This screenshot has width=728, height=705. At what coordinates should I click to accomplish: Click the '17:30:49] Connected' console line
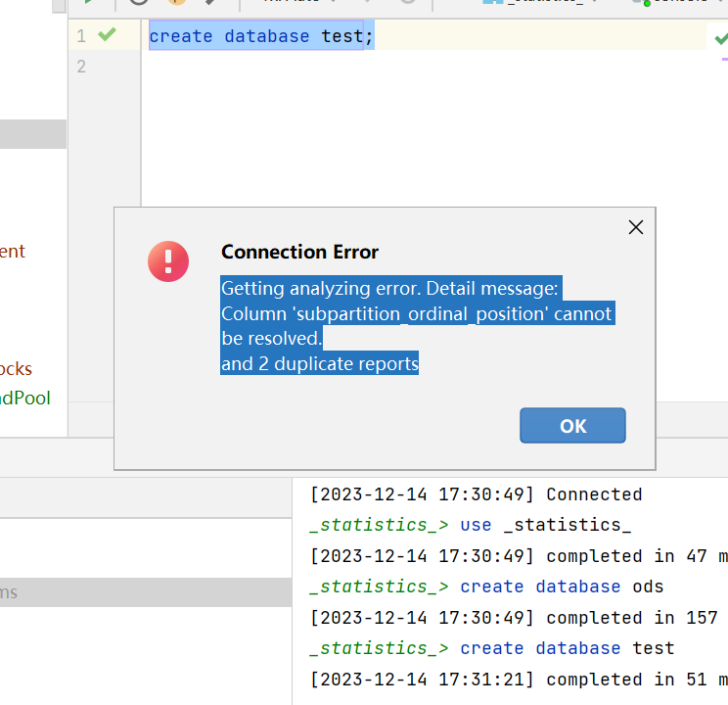477,494
